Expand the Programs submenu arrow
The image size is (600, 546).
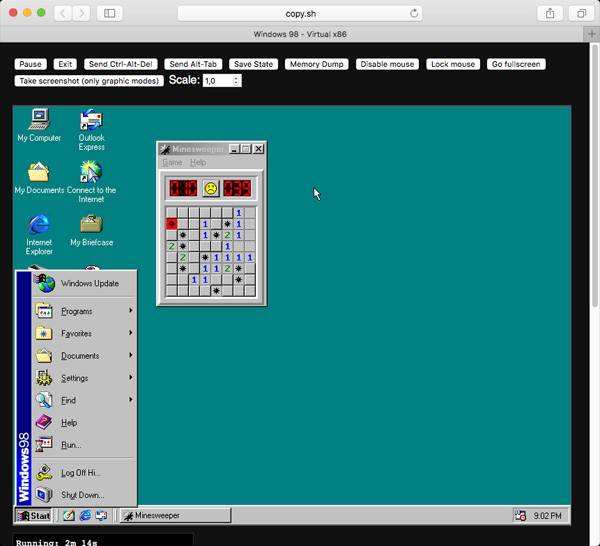click(130, 311)
